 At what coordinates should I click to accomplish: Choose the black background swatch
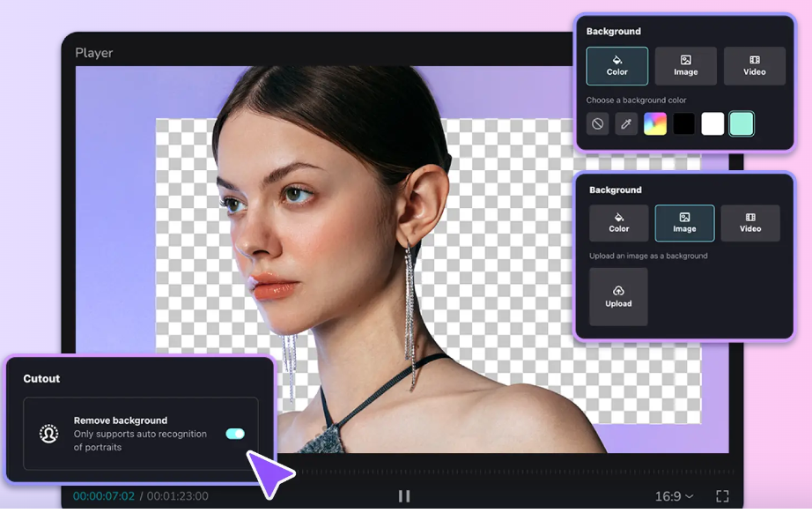coord(683,124)
